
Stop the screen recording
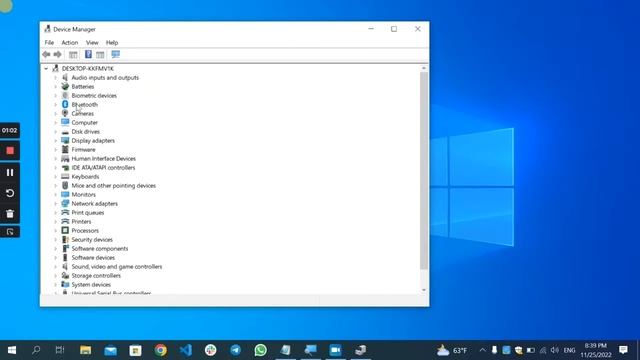[10, 151]
